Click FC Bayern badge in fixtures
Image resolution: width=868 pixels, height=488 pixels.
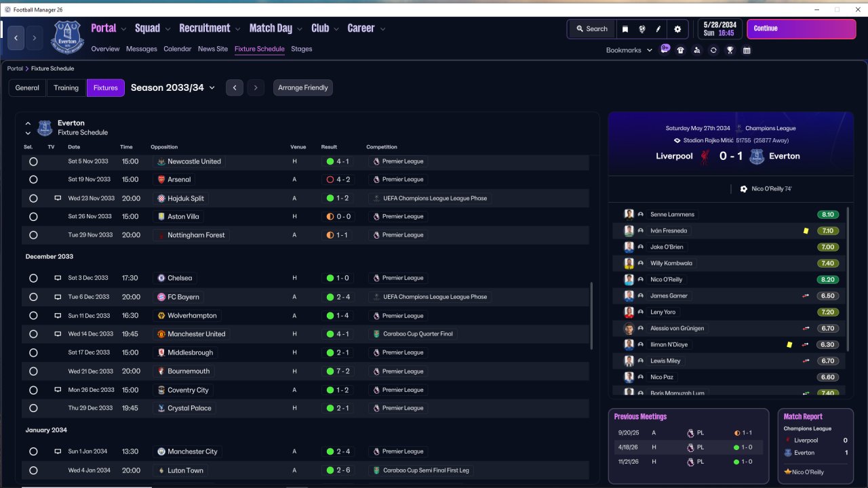(161, 297)
